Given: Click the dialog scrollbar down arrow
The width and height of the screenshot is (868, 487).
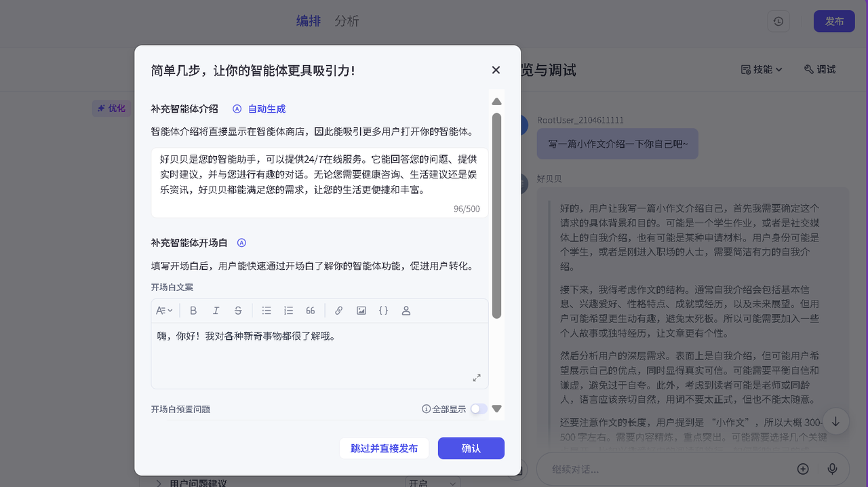Looking at the screenshot, I should pos(496,409).
